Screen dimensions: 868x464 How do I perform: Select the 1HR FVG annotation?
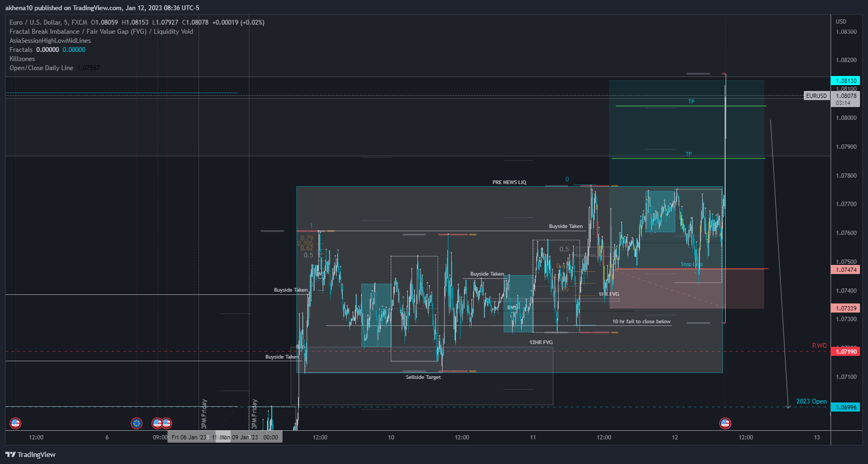point(609,294)
